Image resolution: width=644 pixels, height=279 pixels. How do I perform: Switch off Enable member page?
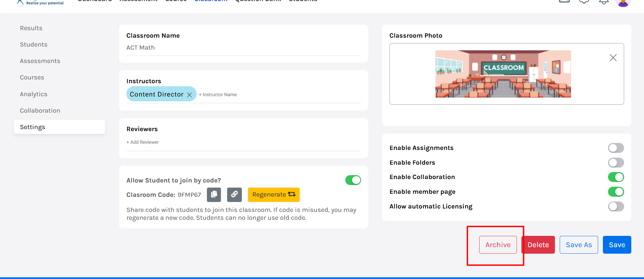pyautogui.click(x=616, y=192)
